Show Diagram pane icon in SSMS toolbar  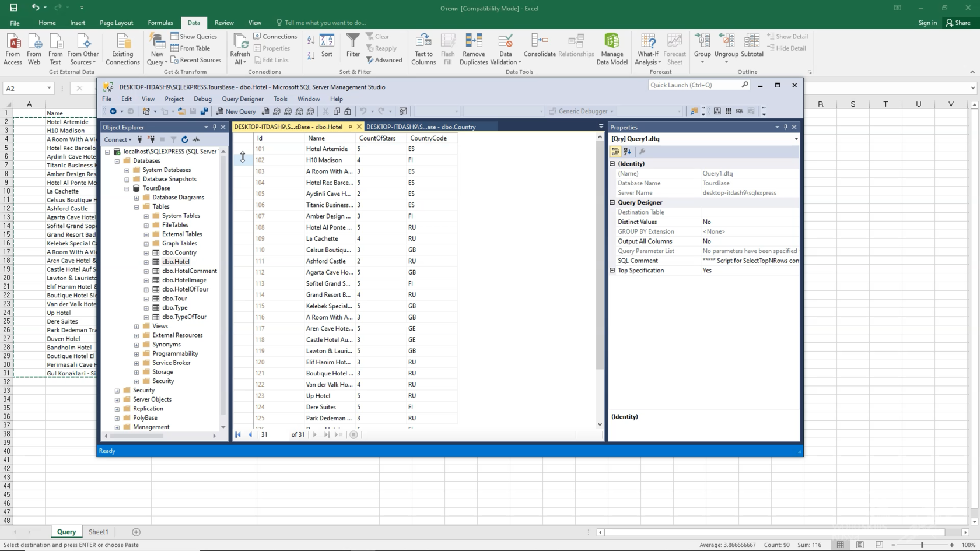click(x=717, y=111)
